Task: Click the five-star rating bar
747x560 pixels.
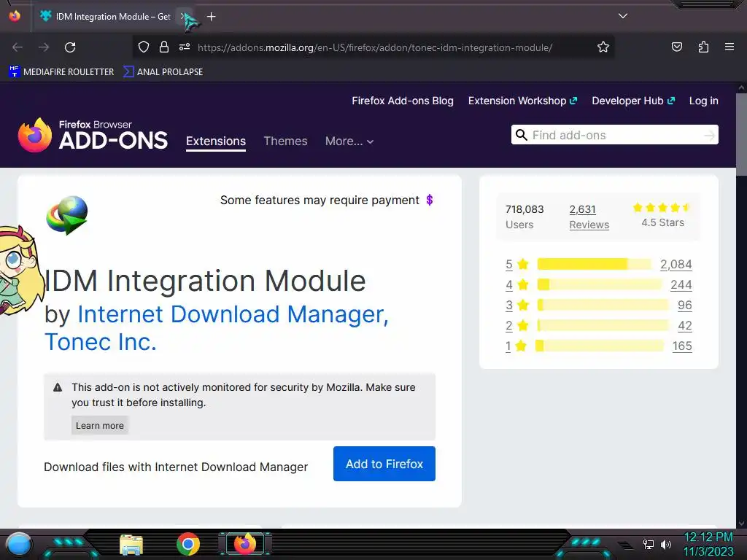Action: 594,264
